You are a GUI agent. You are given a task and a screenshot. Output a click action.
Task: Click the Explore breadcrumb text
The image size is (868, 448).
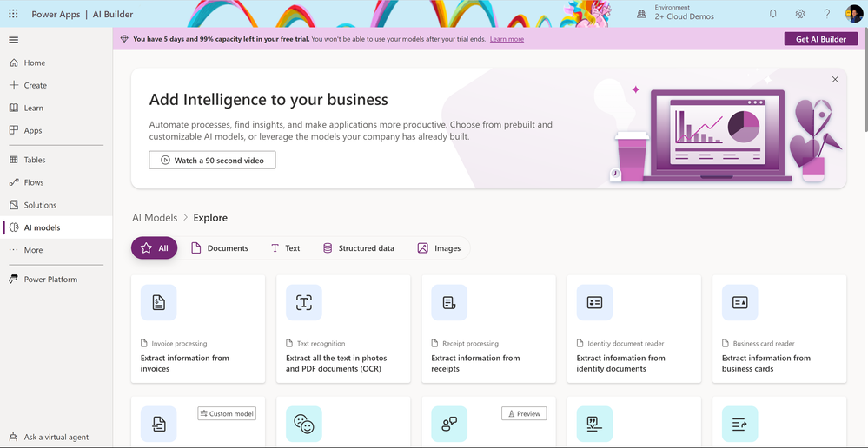210,218
